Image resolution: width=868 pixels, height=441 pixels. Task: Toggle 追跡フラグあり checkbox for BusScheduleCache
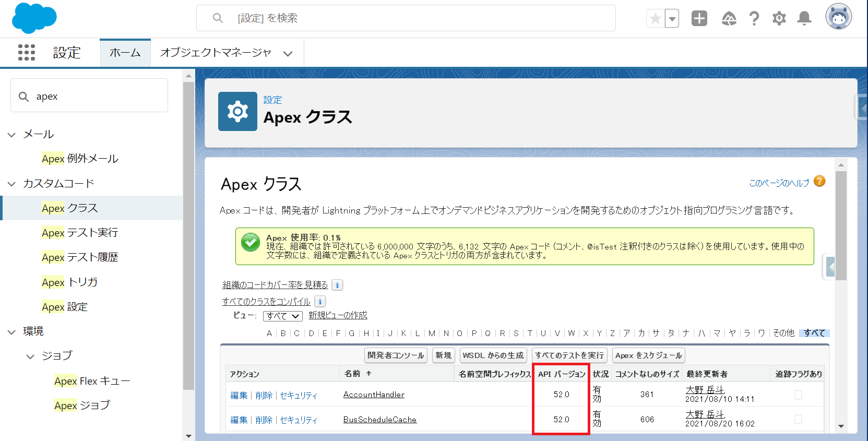click(798, 419)
